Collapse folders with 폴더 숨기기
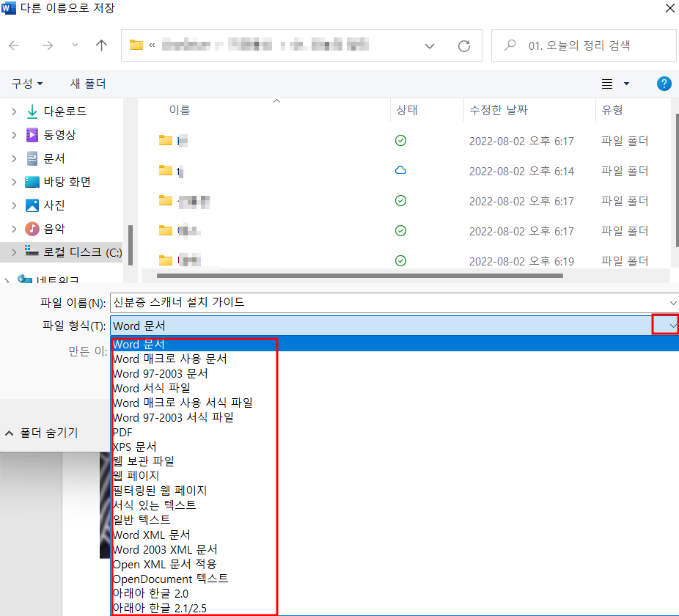 42,433
